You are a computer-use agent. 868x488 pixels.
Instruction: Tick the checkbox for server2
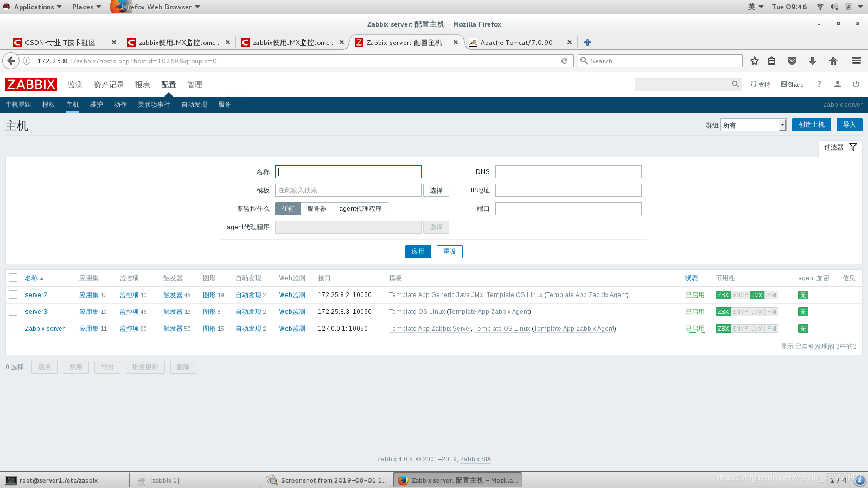click(13, 294)
